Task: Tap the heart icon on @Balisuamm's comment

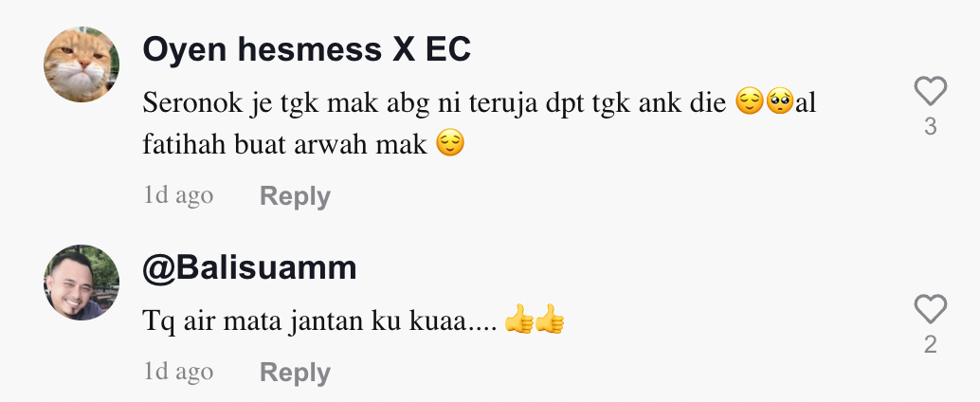Action: pos(930,309)
